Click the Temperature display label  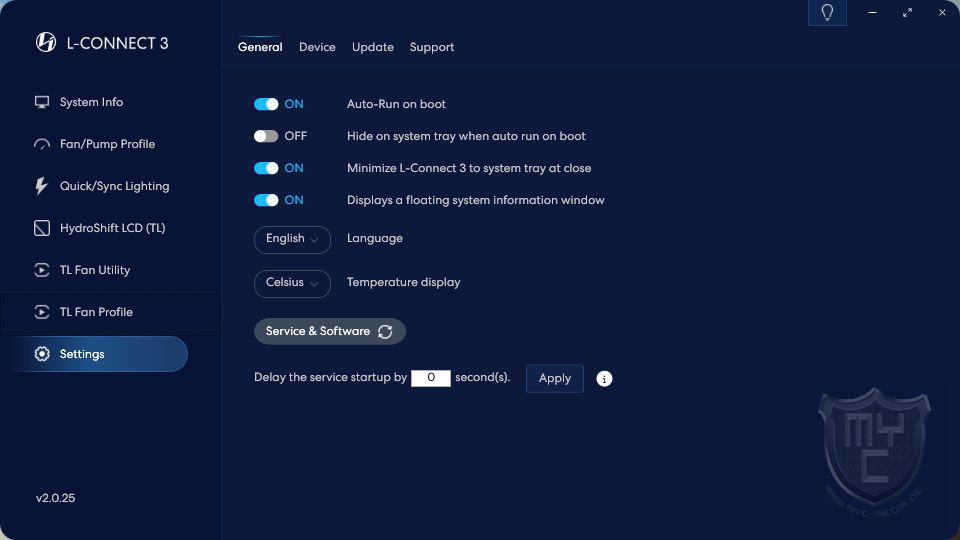[x=403, y=282]
